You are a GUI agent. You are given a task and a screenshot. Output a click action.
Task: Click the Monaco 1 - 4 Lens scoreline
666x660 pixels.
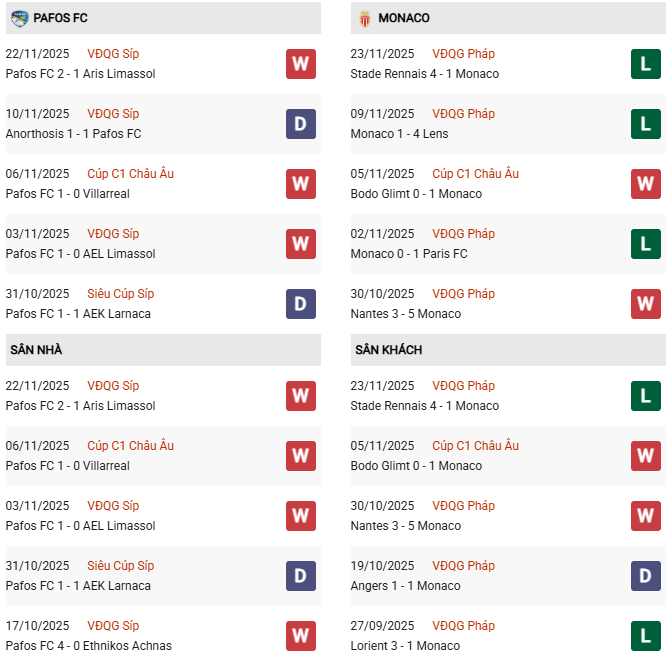[399, 134]
